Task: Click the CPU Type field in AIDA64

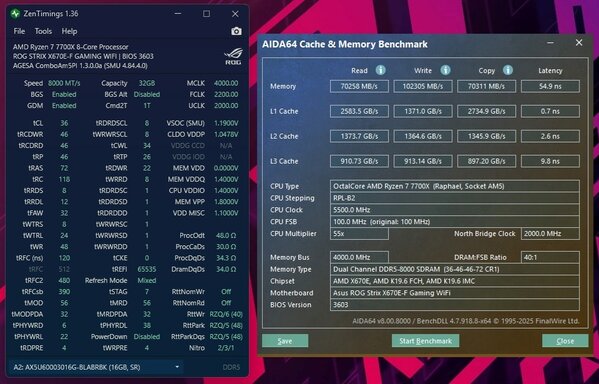Action: pyautogui.click(x=455, y=186)
